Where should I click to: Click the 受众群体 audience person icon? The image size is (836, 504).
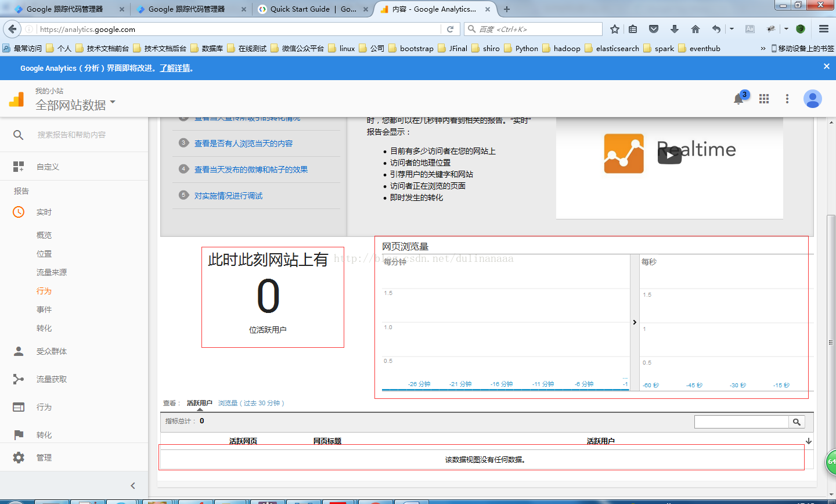click(19, 351)
